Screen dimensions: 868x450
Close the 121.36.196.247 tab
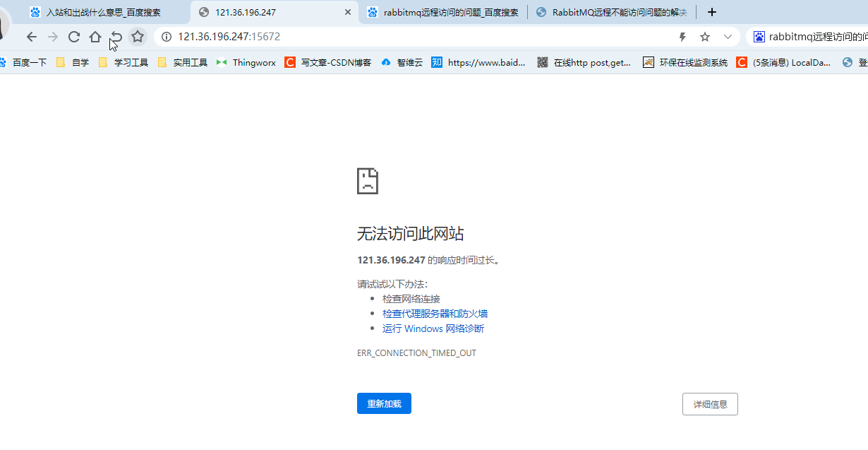pos(348,12)
